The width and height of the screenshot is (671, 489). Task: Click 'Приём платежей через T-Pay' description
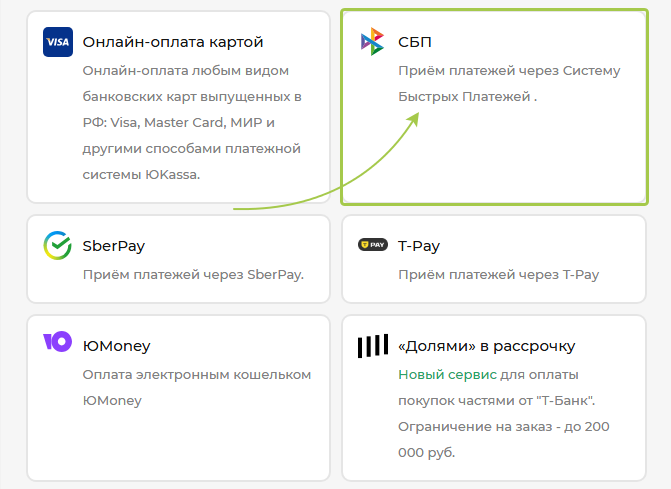coord(497,274)
